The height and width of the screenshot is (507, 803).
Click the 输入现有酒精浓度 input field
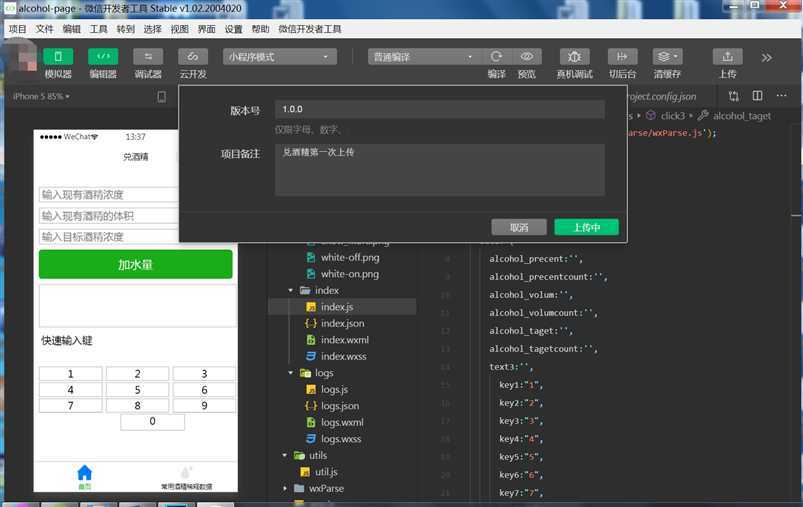coord(109,195)
